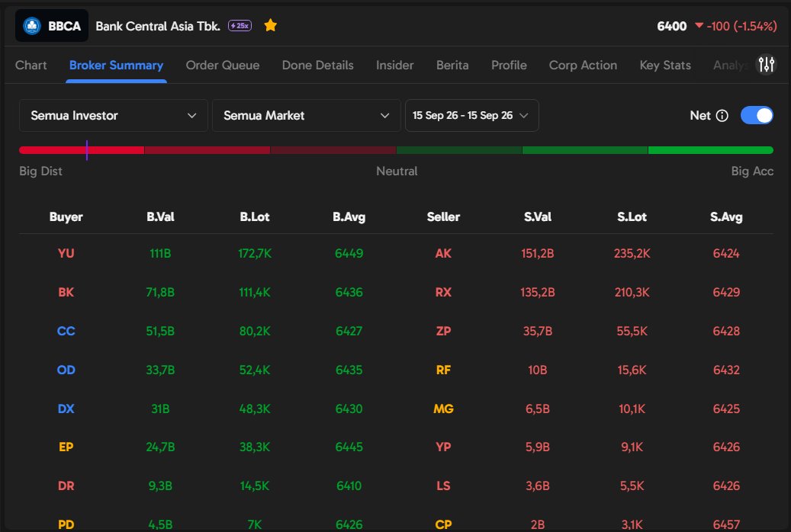Click the red down price arrow
Image resolution: width=791 pixels, height=532 pixels.
point(699,25)
